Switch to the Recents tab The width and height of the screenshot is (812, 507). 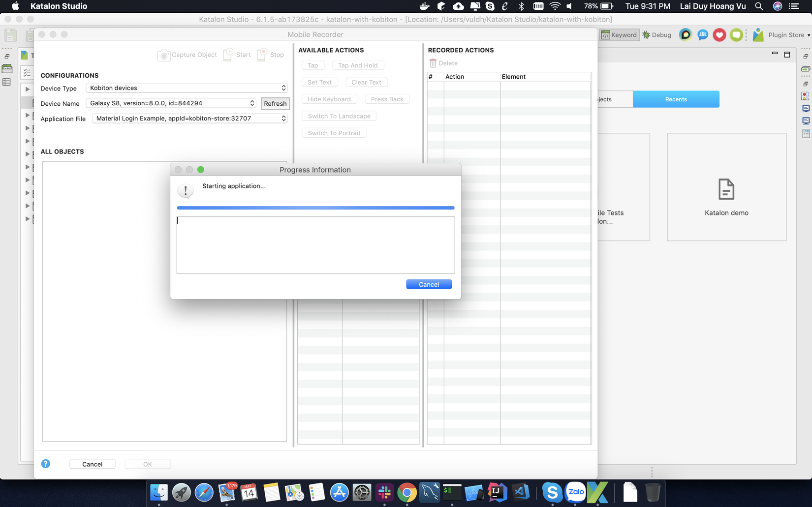(x=676, y=99)
